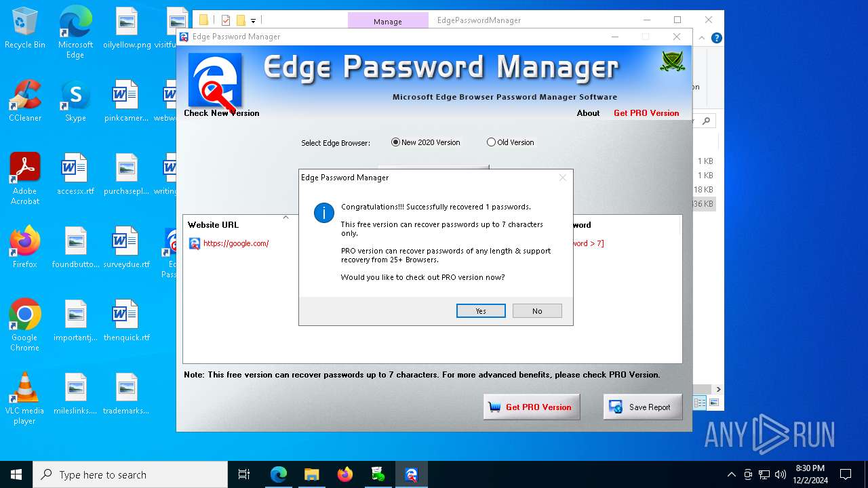Select the Skype desktop shortcut
868x488 pixels.
tap(75, 101)
